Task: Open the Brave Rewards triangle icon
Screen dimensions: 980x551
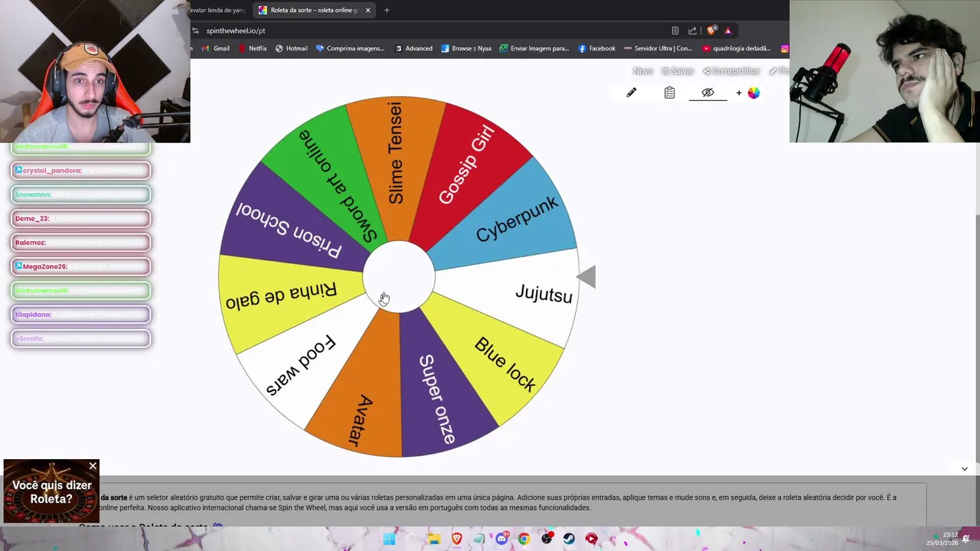Action: [x=728, y=31]
